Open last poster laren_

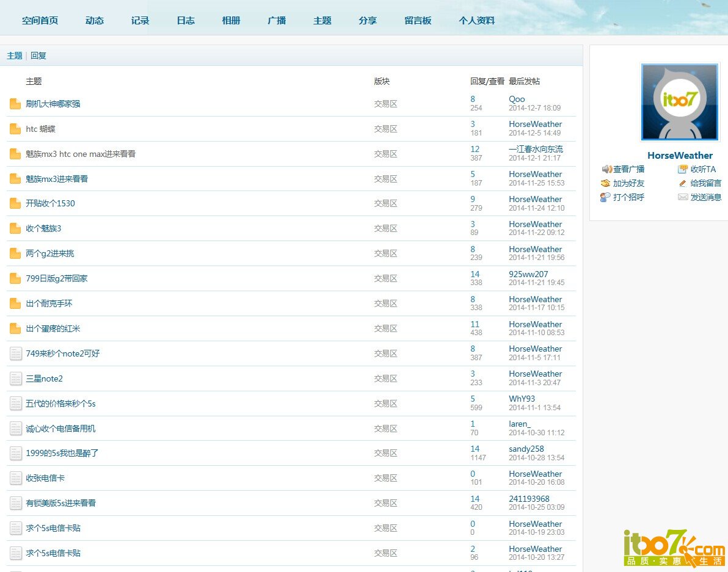[520, 424]
